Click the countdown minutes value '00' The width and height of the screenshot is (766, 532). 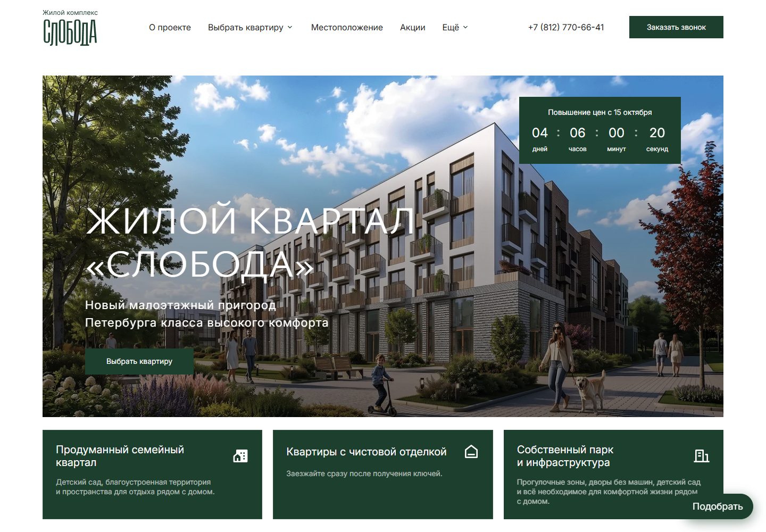click(x=617, y=132)
